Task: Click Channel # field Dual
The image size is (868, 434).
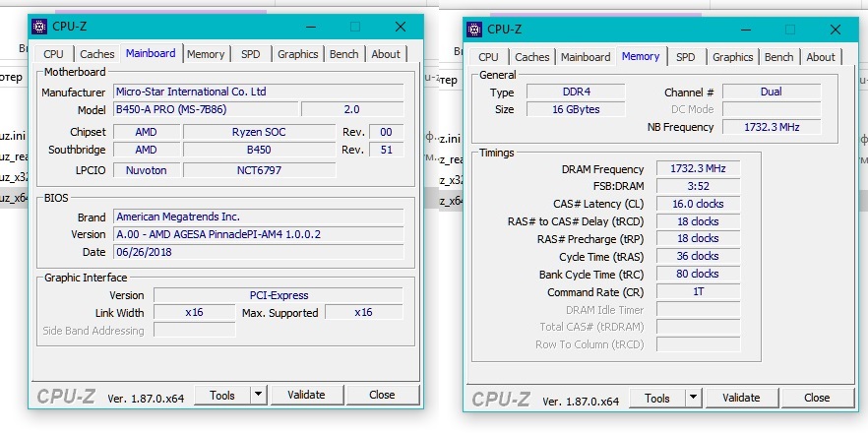Action: [772, 92]
